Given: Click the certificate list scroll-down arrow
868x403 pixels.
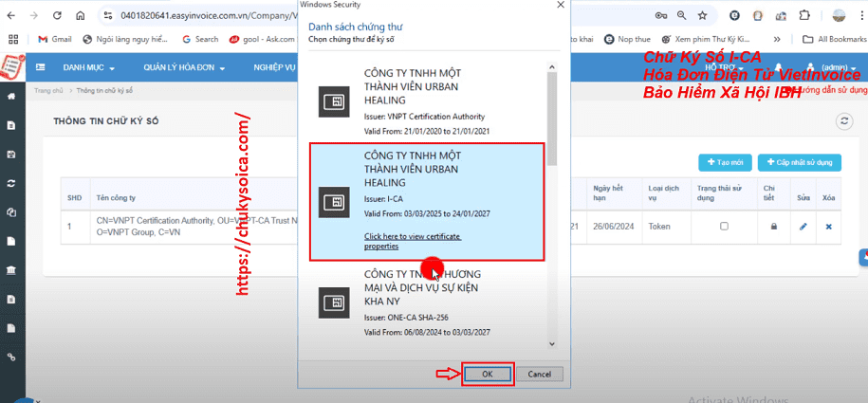Looking at the screenshot, I should [x=551, y=344].
